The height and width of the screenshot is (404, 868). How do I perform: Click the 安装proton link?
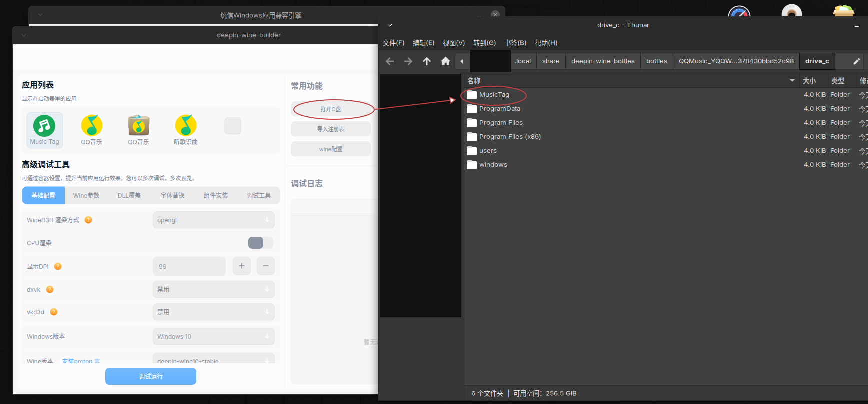[x=81, y=361]
